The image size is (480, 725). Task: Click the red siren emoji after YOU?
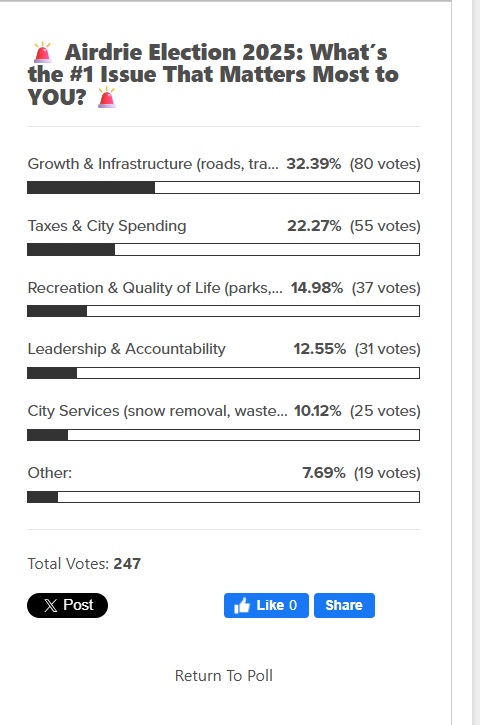[106, 97]
